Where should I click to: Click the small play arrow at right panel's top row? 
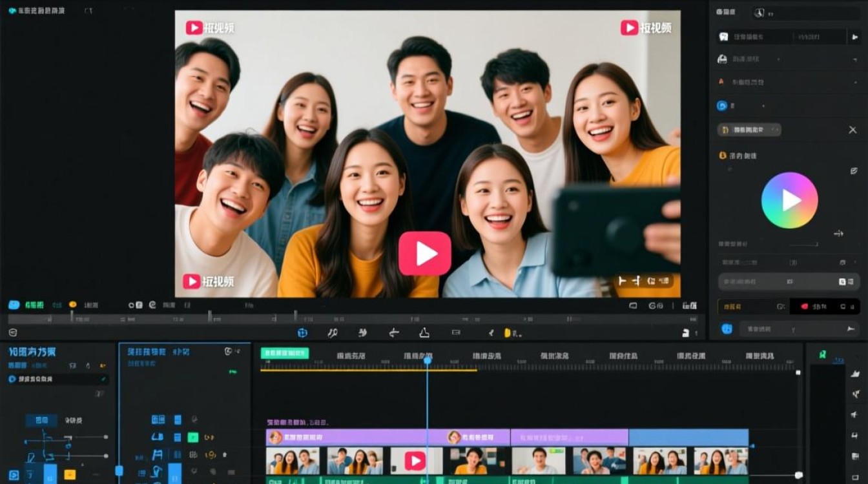coord(854,37)
